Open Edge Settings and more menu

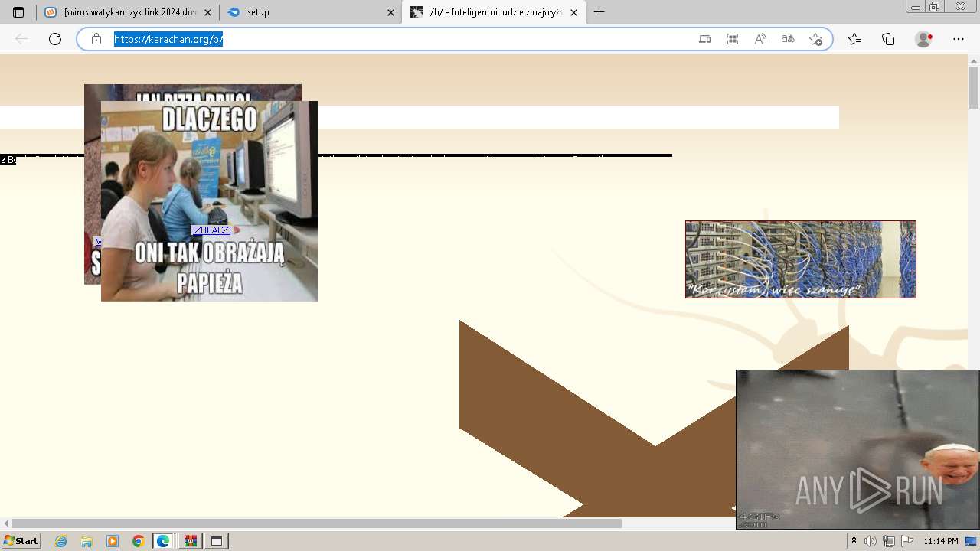click(x=959, y=39)
